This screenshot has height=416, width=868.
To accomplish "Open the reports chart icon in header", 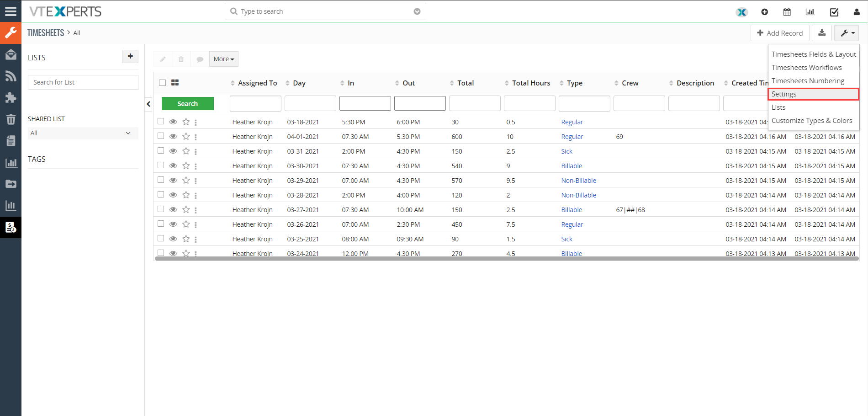I will (x=810, y=12).
